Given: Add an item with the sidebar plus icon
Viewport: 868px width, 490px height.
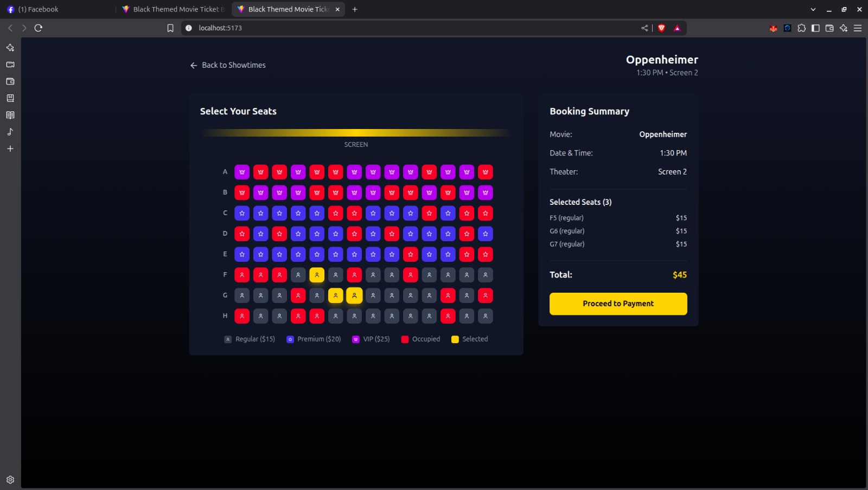Looking at the screenshot, I should (10, 149).
